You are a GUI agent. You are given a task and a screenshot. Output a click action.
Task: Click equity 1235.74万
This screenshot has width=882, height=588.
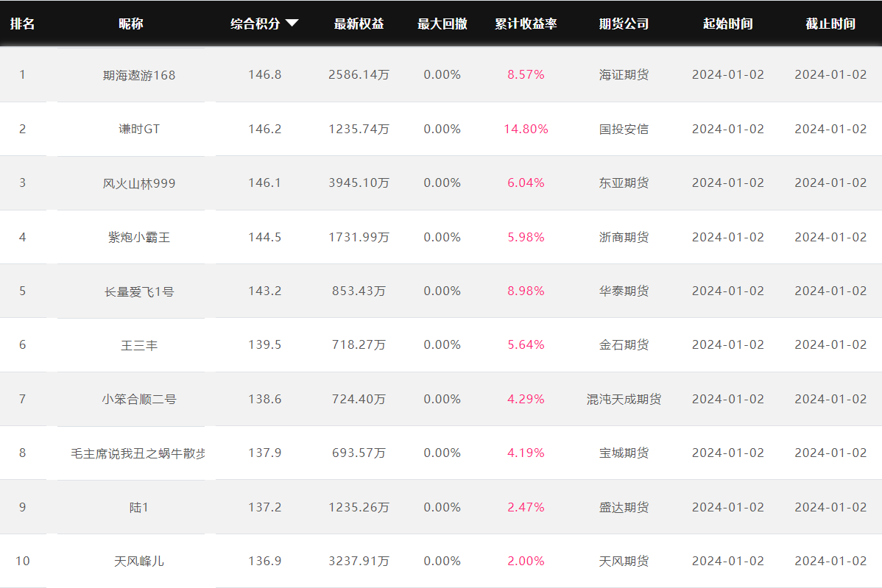(x=359, y=129)
